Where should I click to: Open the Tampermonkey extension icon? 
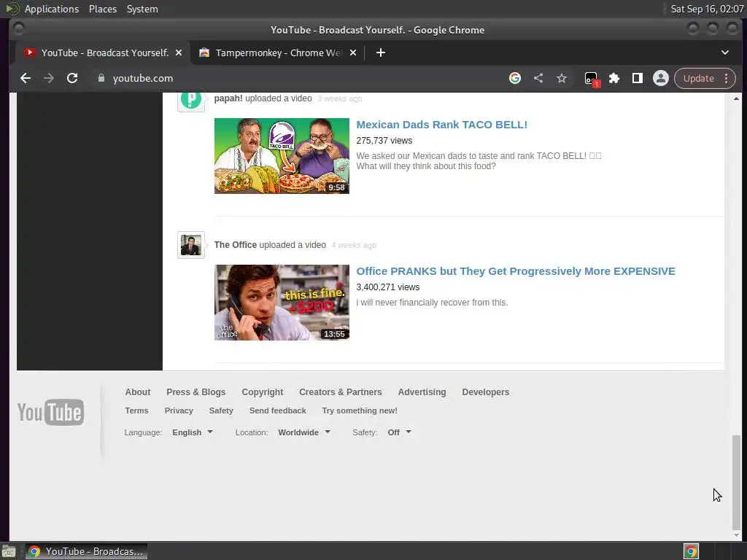coord(591,79)
